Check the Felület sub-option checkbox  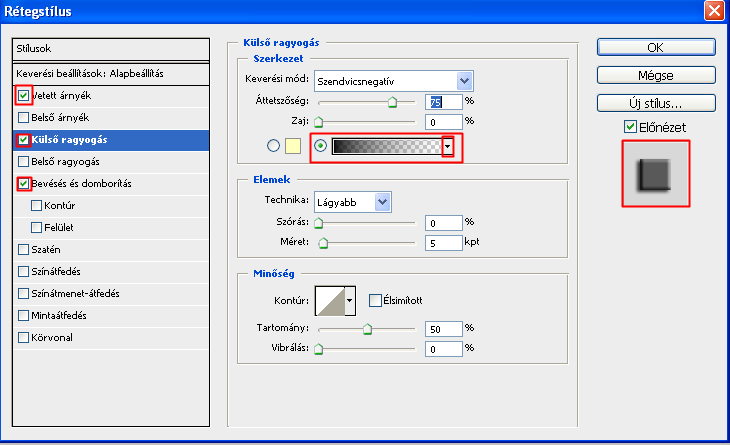point(36,228)
